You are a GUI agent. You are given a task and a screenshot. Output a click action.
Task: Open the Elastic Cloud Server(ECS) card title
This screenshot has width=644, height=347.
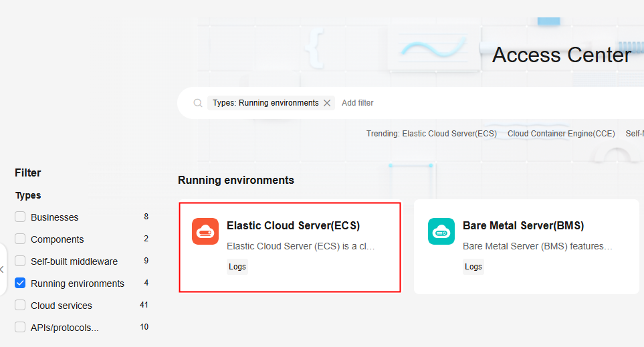(x=293, y=226)
